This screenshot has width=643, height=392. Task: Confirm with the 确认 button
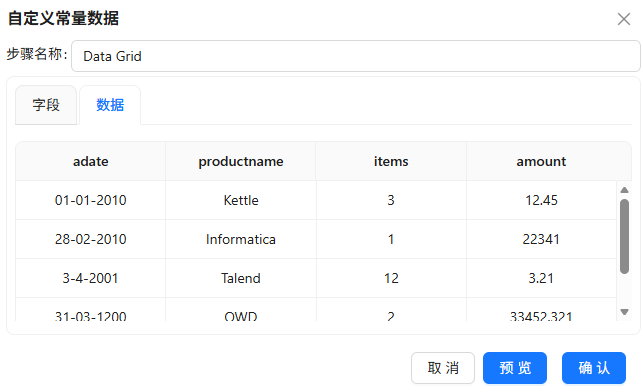click(x=594, y=368)
